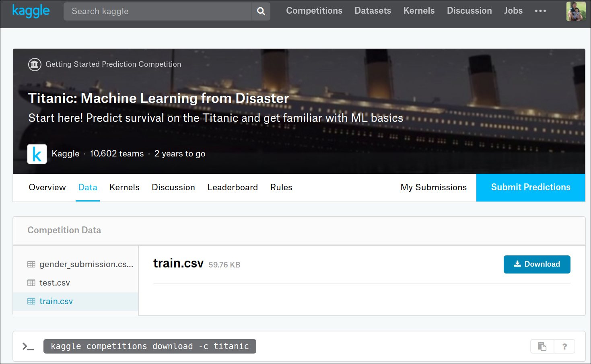Click the '2 years to go' text
The image size is (591, 364).
click(180, 154)
